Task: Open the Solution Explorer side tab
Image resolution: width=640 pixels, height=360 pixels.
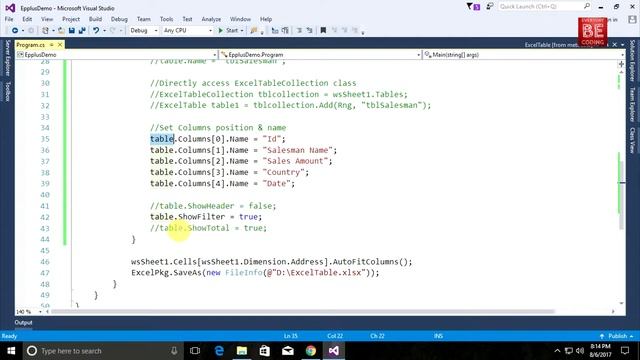Action: [632, 60]
